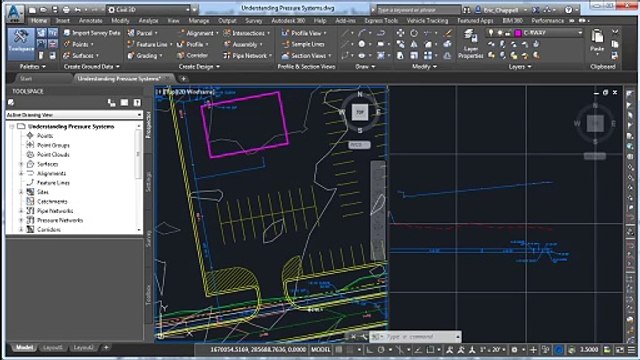Select the Arc tool in Draw panel

tap(362, 33)
